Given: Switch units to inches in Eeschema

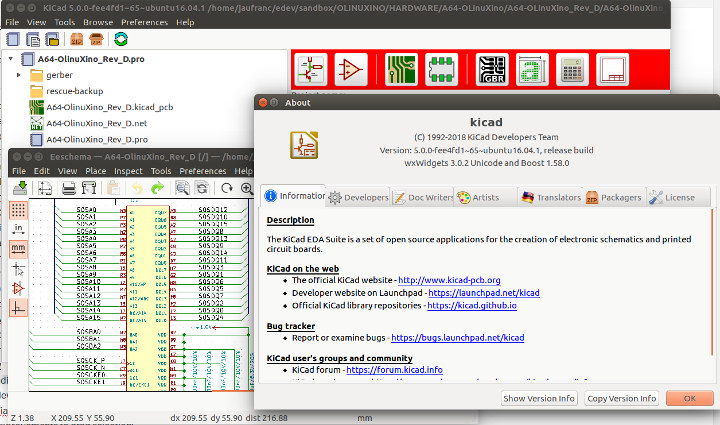Looking at the screenshot, I should [18, 229].
